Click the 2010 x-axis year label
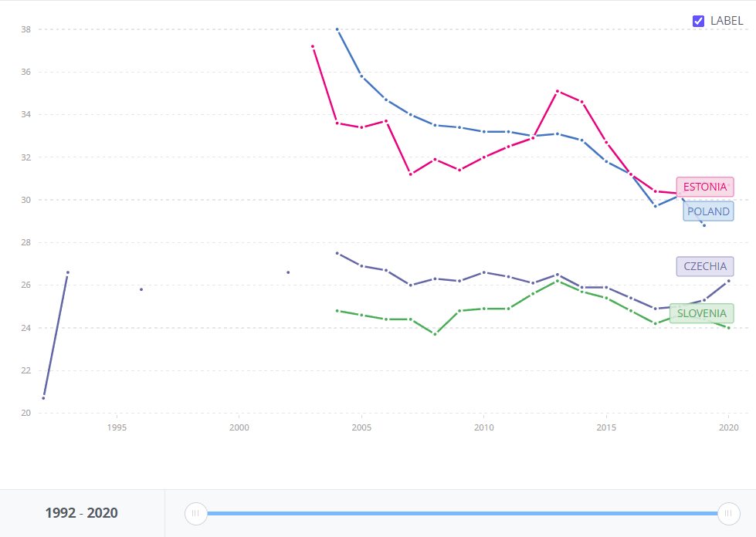The image size is (756, 537). 484,427
